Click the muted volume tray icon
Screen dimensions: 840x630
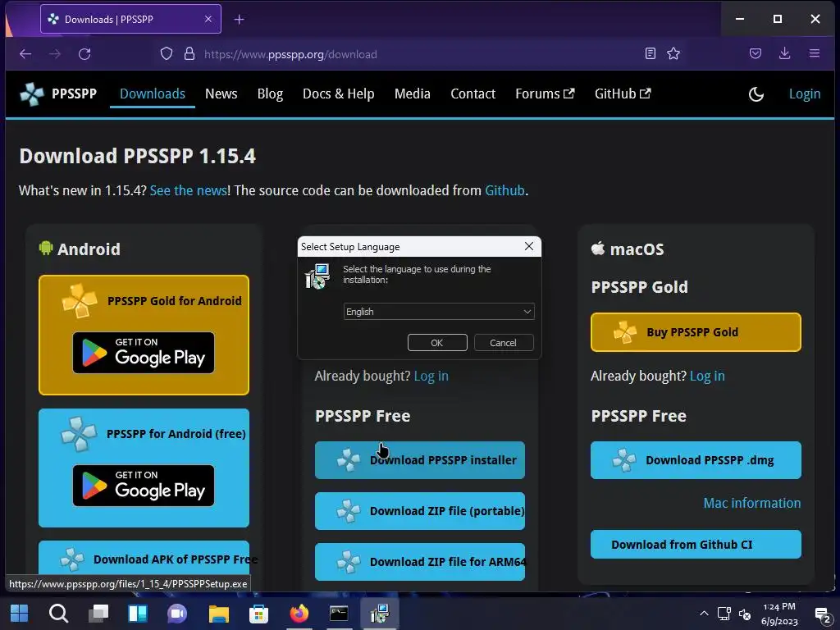tap(745, 614)
